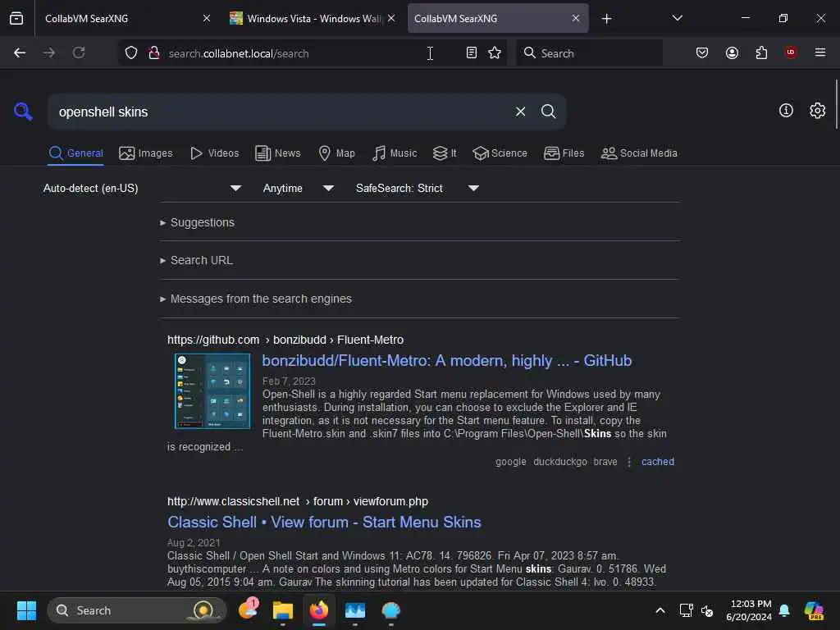Open the notification bell in the taskbar

coord(784,610)
